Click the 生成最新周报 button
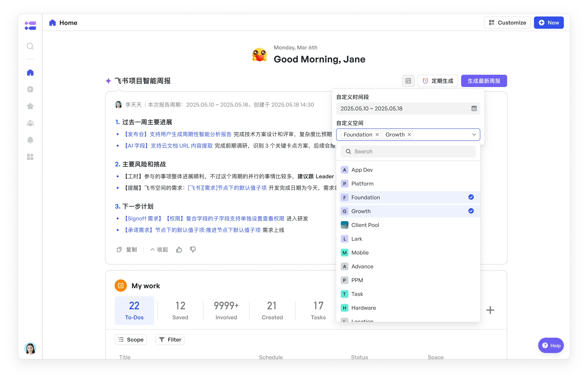Screen dimensions: 588x381 (x=484, y=81)
